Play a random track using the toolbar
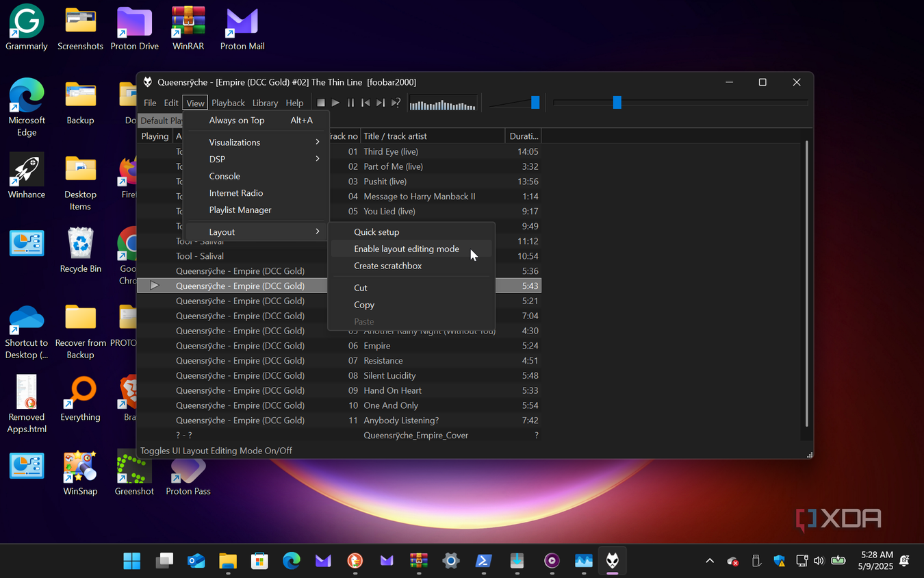Viewport: 924px width, 578px height. (x=396, y=103)
